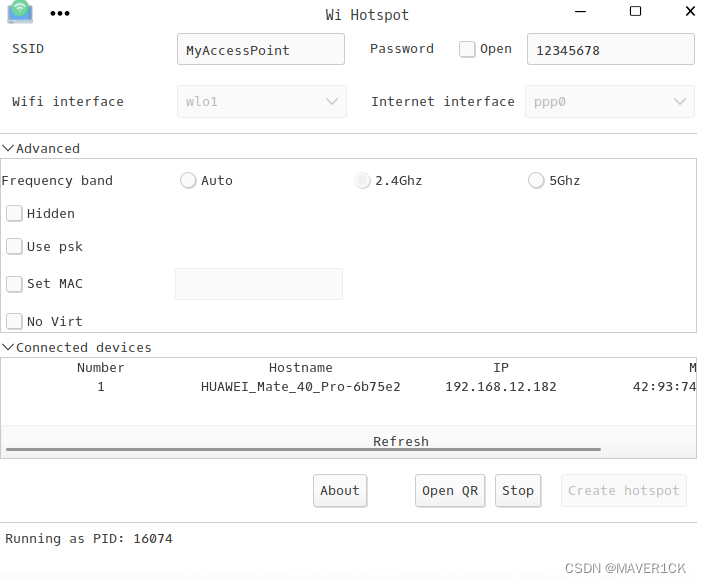This screenshot has width=701, height=583.
Task: Maximize the Wi Hotspot window
Action: [635, 11]
